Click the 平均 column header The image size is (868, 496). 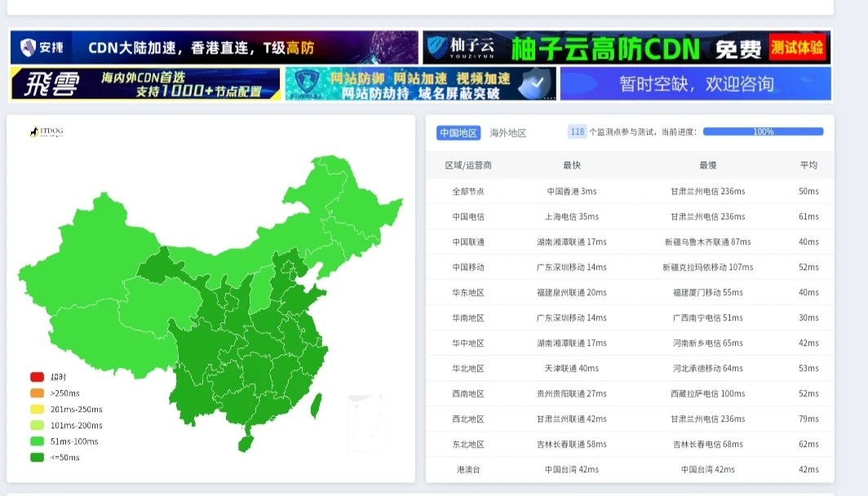click(x=808, y=165)
